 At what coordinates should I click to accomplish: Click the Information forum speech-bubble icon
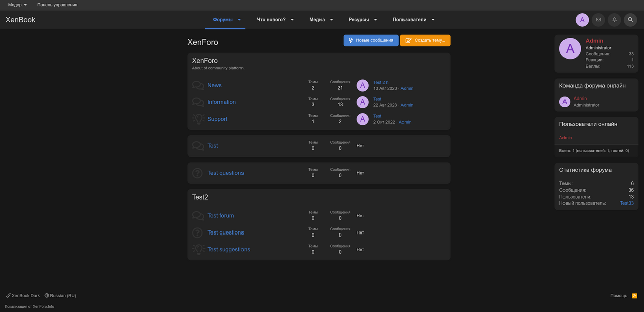[198, 102]
